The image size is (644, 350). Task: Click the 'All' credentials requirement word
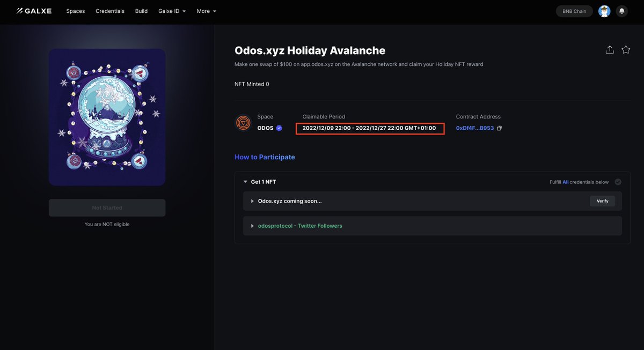click(x=566, y=182)
